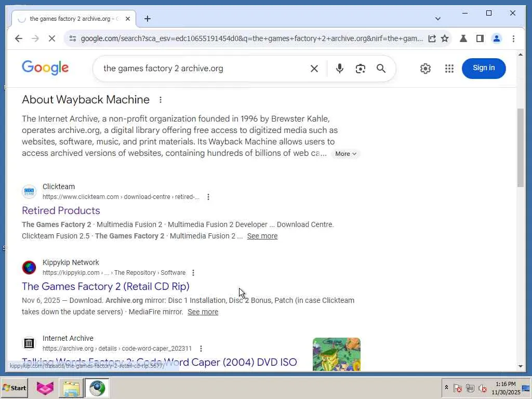Screen dimensions: 532x399
Task: Open the pink cat taskbar app
Action: 45,388
